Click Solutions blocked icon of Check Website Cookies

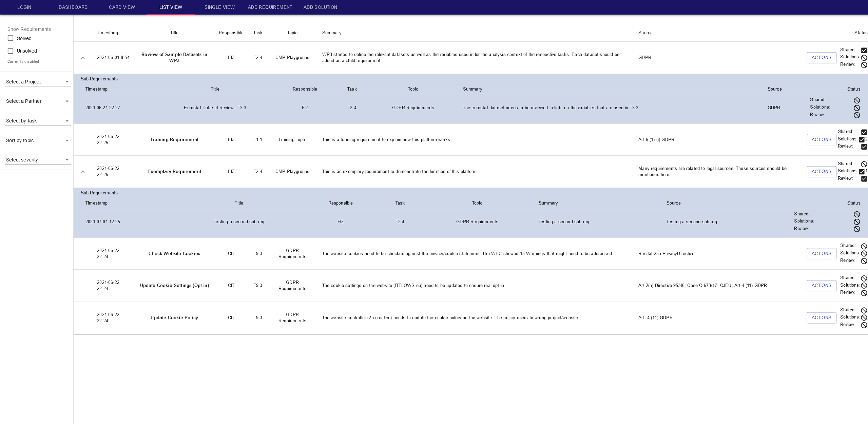[864, 253]
